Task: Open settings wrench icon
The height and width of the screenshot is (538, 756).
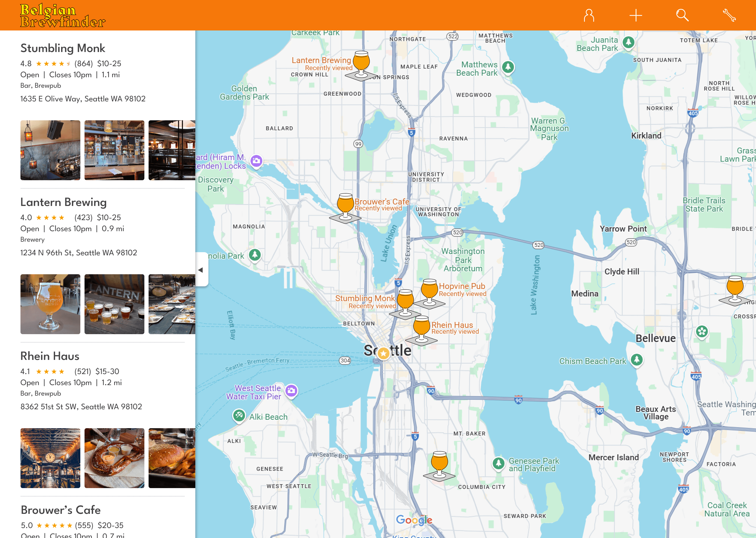Action: point(729,15)
